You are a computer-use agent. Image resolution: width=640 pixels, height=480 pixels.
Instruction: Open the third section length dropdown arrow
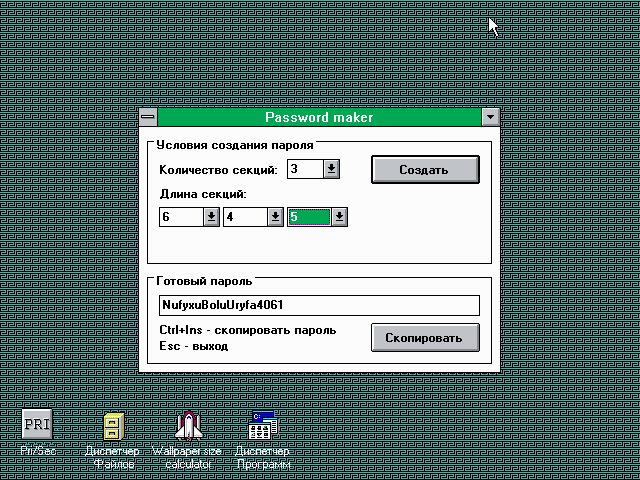point(340,216)
